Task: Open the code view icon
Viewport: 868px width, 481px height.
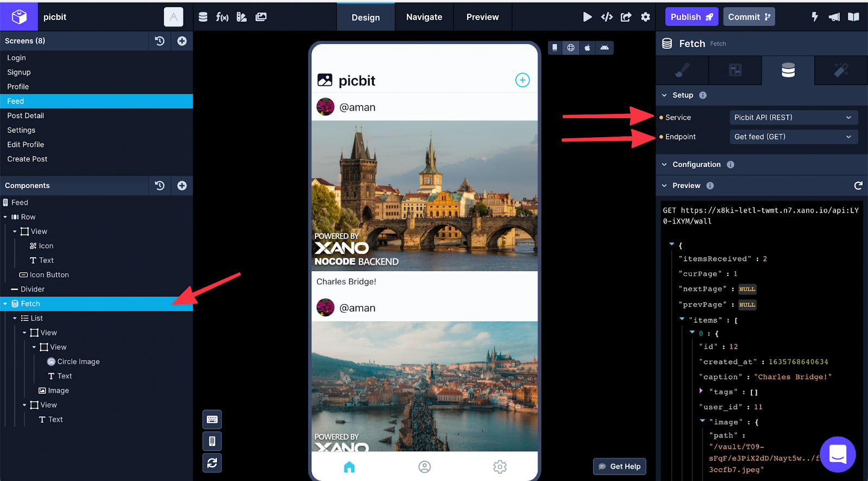Action: 607,17
